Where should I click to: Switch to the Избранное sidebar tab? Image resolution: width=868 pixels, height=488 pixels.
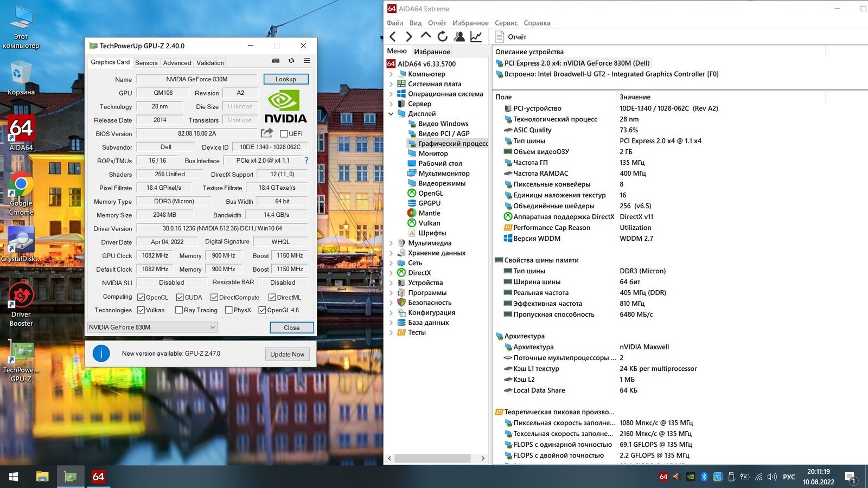[432, 52]
